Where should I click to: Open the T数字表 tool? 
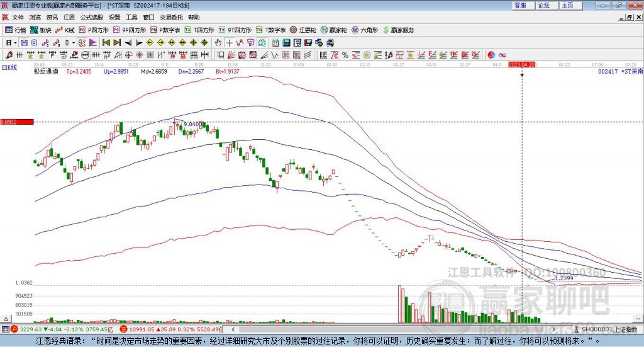270,30
